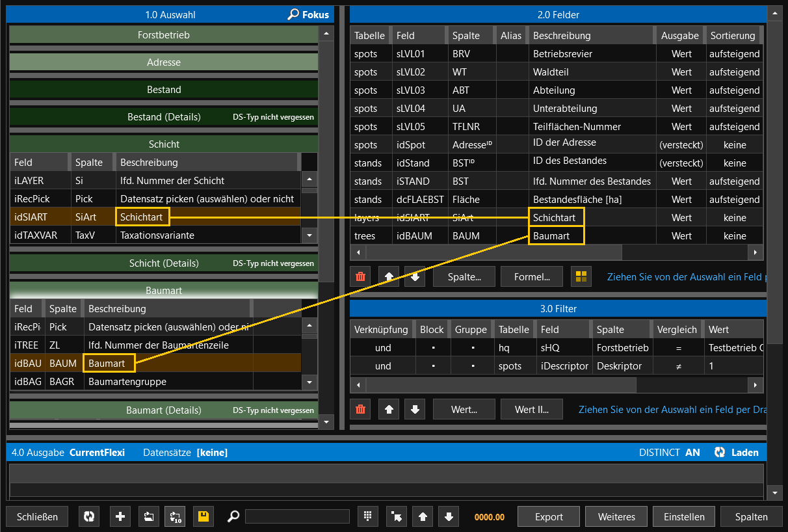Delete filter row with Filter trash icon
The height and width of the screenshot is (532, 788).
click(x=361, y=409)
